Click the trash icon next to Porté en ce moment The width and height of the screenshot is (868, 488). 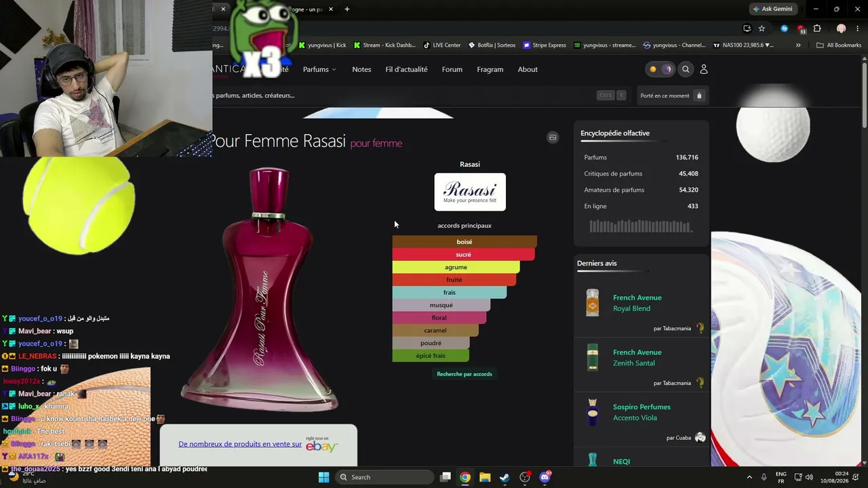[699, 96]
